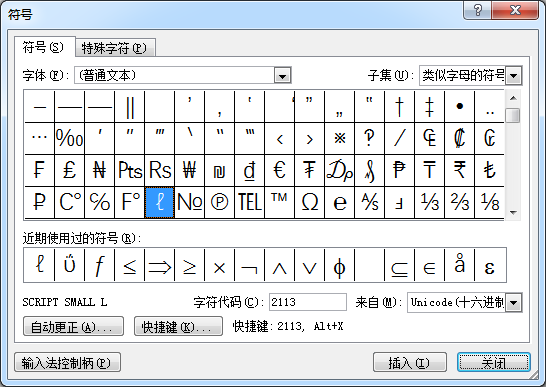Viewport: 546px width, 387px height.
Task: Pick recent symbol double arrow ⇒
Action: [159, 265]
